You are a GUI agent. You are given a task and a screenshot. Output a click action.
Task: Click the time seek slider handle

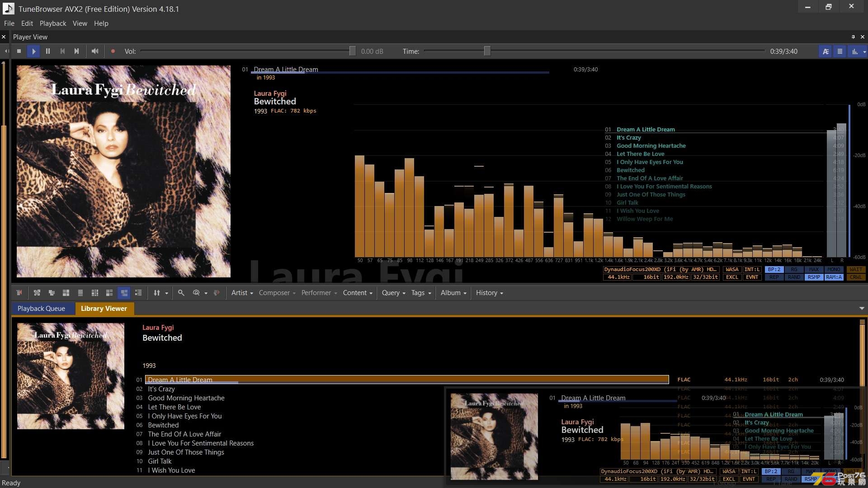[x=487, y=51]
